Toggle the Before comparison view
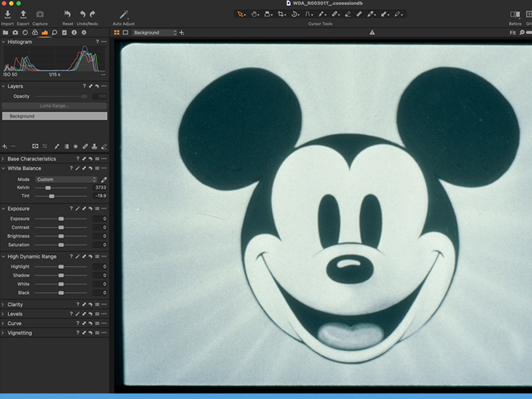The width and height of the screenshot is (532, 399). (x=515, y=14)
